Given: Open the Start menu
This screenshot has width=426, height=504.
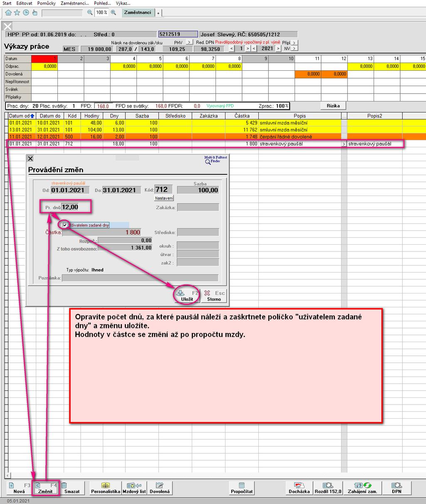Looking at the screenshot, I should click(x=7, y=3).
